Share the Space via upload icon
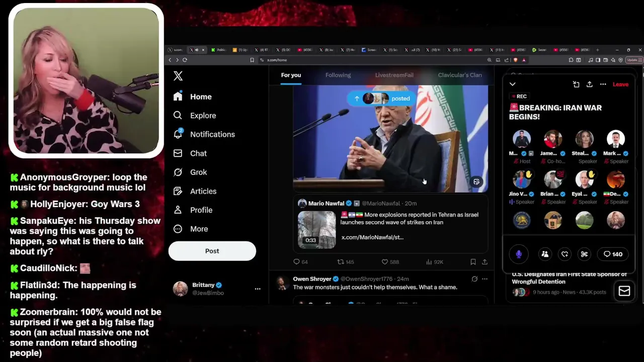 [x=590, y=84]
